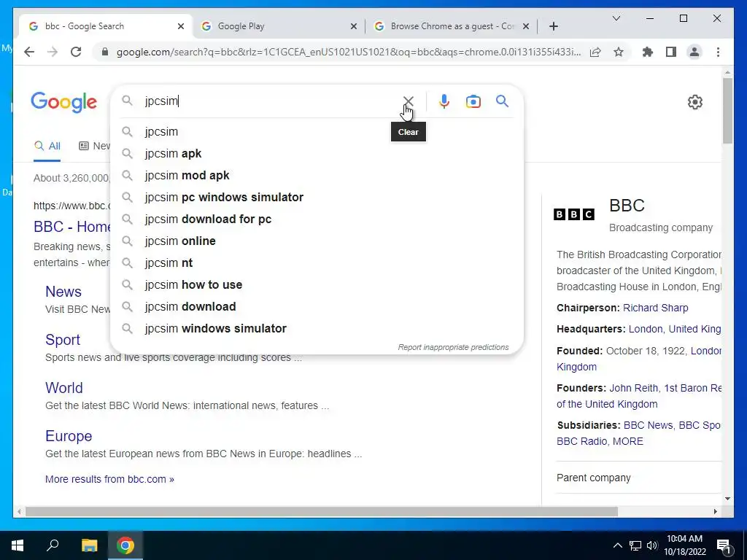
Task: Go forward using the forward arrow
Action: coord(53,52)
